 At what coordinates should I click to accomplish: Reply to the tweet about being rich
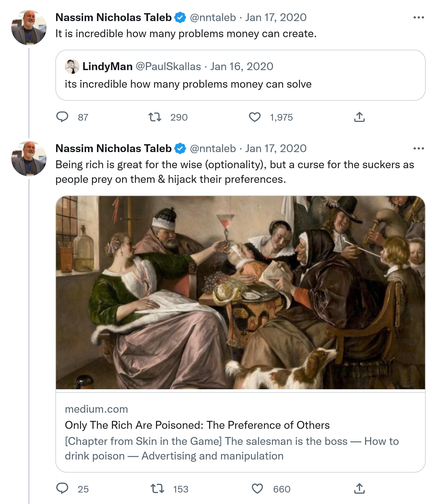point(62,488)
